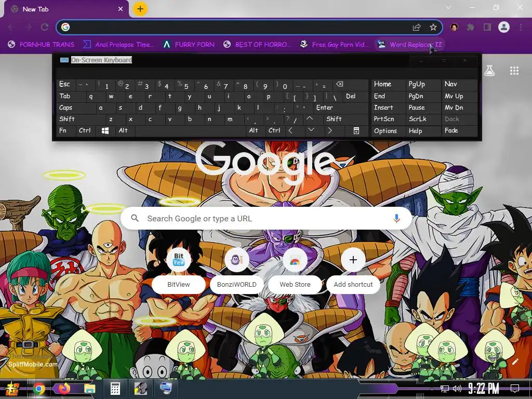Open the Calculator taskbar icon
The image size is (532, 399).
click(115, 389)
